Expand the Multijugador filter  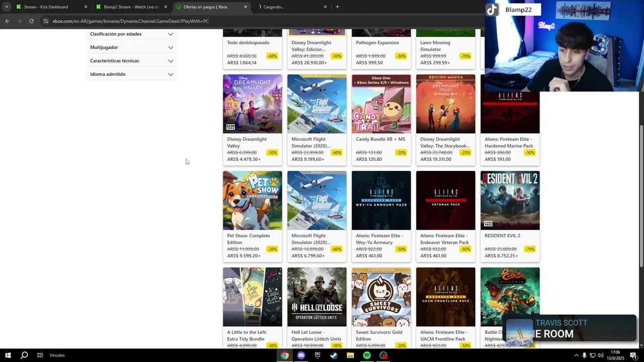132,47
